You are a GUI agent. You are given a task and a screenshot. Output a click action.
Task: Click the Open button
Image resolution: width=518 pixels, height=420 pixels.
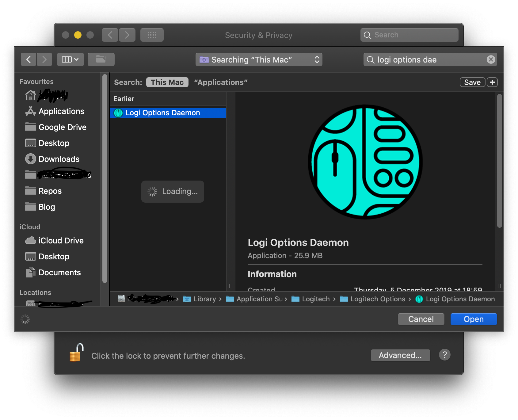pos(473,319)
